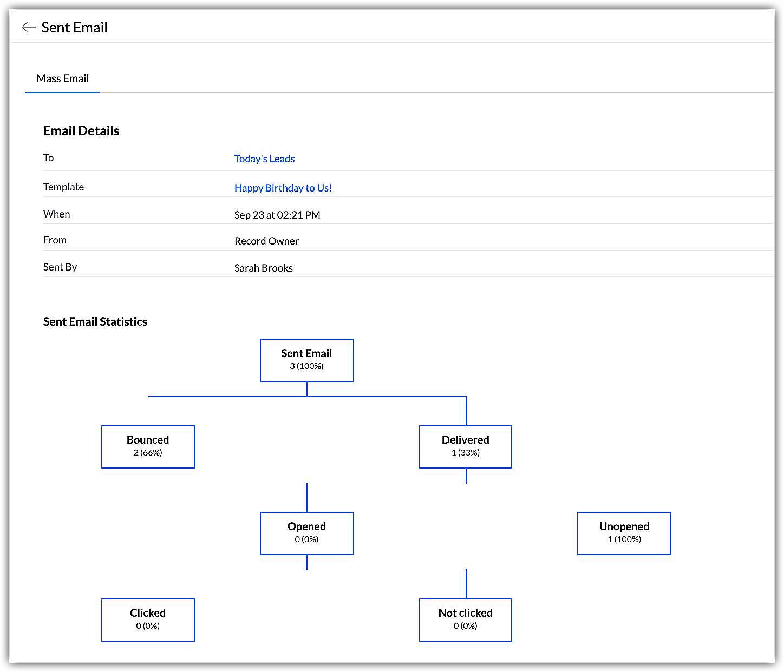Open the Happy Birthday to Us! template link

[283, 188]
